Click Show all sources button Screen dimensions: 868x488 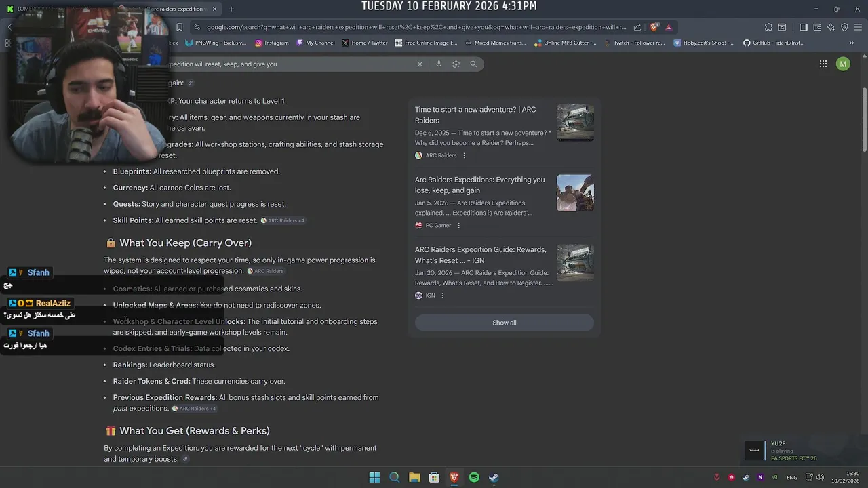[504, 323]
